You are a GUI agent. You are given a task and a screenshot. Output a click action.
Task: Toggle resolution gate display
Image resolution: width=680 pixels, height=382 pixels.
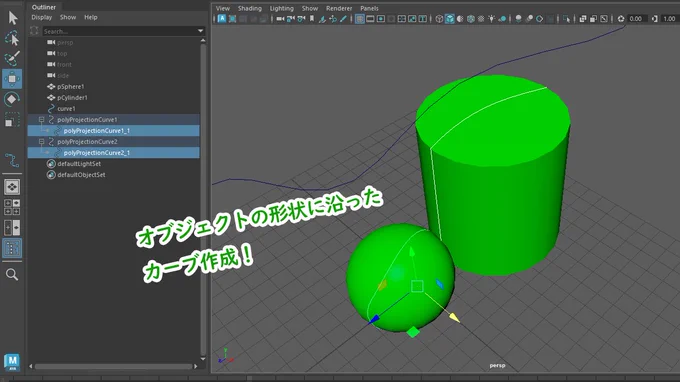click(x=380, y=19)
